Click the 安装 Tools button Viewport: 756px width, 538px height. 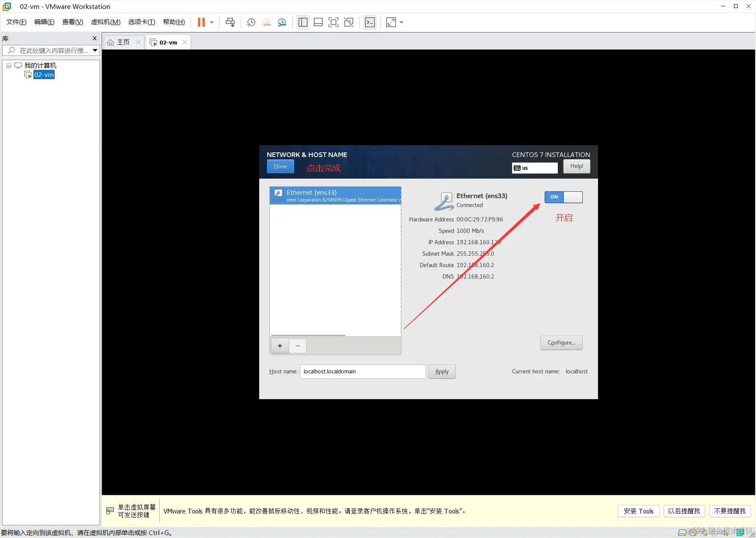[638, 511]
